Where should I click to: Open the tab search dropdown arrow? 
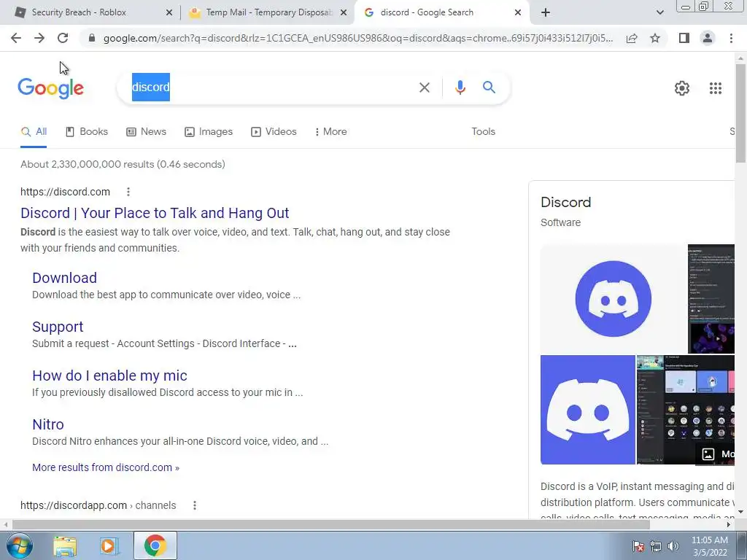click(x=659, y=12)
